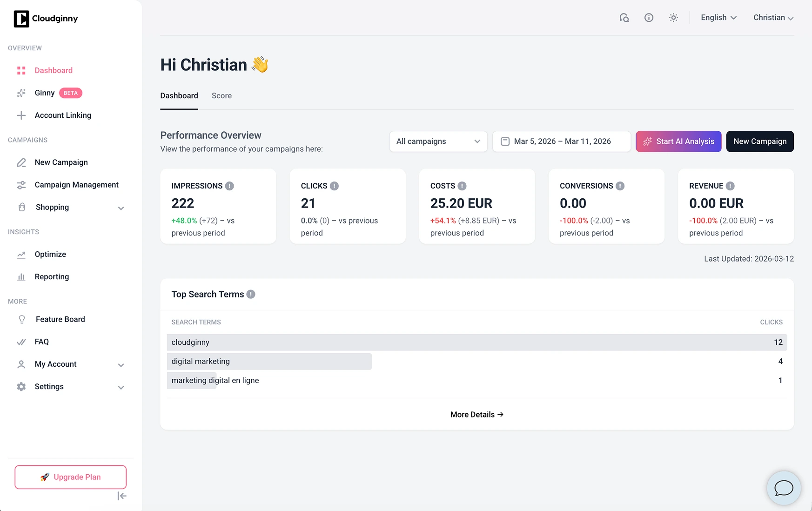The image size is (812, 511).
Task: Open the All campaigns dropdown
Action: [437, 141]
